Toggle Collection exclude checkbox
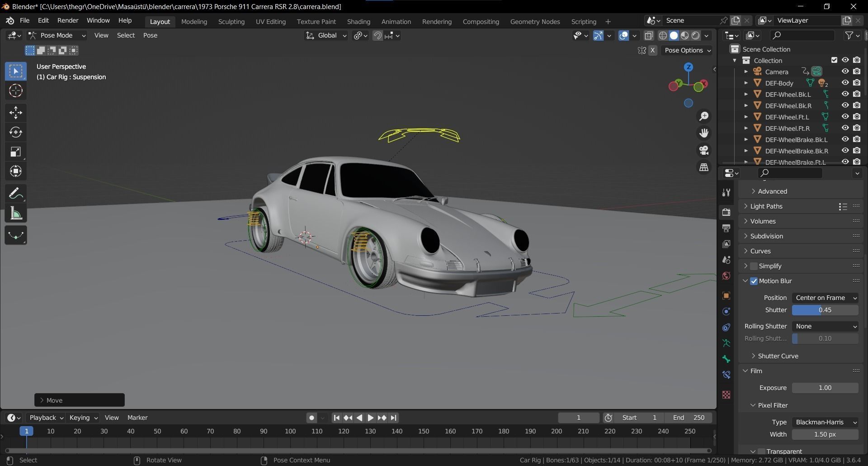The height and width of the screenshot is (466, 868). [x=834, y=60]
